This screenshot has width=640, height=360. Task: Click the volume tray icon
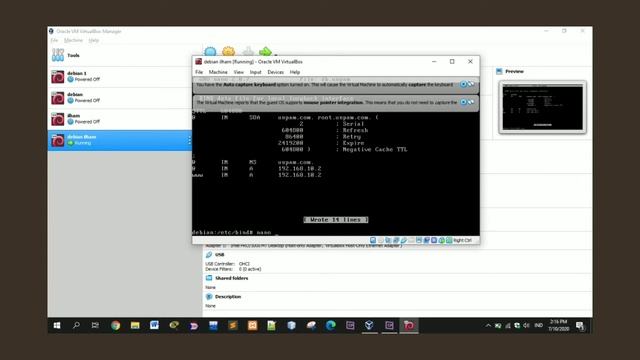click(527, 326)
